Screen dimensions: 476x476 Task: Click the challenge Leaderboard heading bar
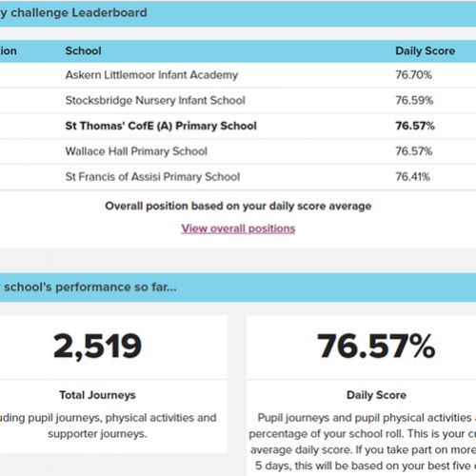pos(238,13)
